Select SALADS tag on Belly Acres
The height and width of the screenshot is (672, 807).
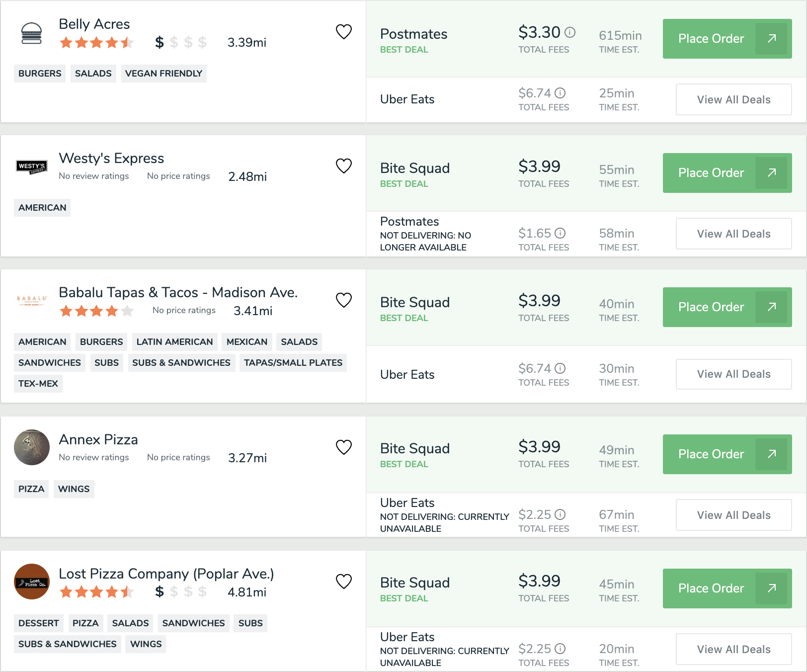click(x=93, y=74)
